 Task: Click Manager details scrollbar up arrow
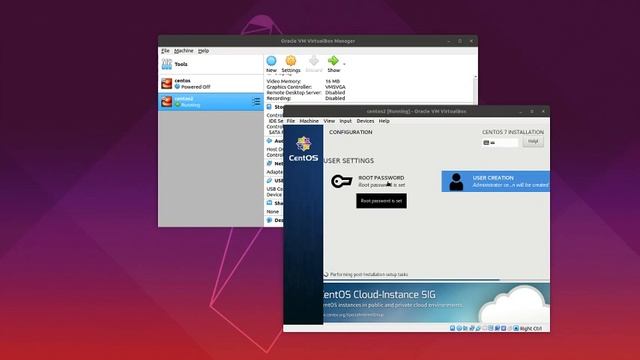[x=476, y=77]
